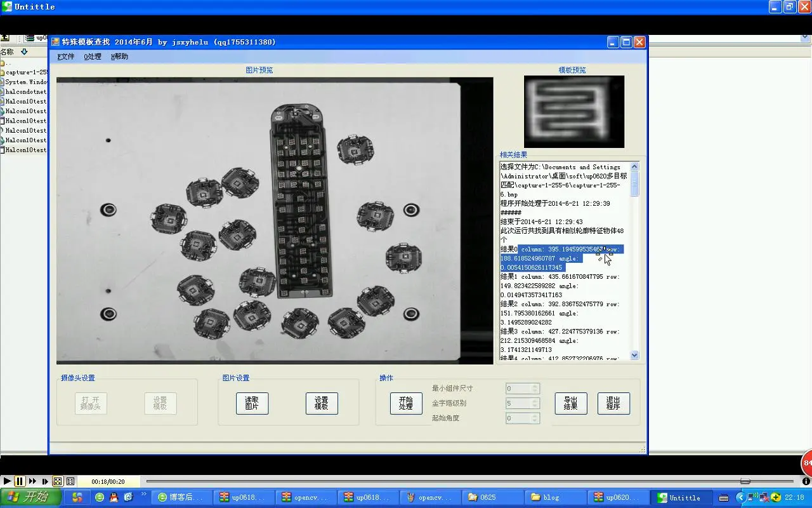Click the 金字塔级别 spinner field

[518, 403]
